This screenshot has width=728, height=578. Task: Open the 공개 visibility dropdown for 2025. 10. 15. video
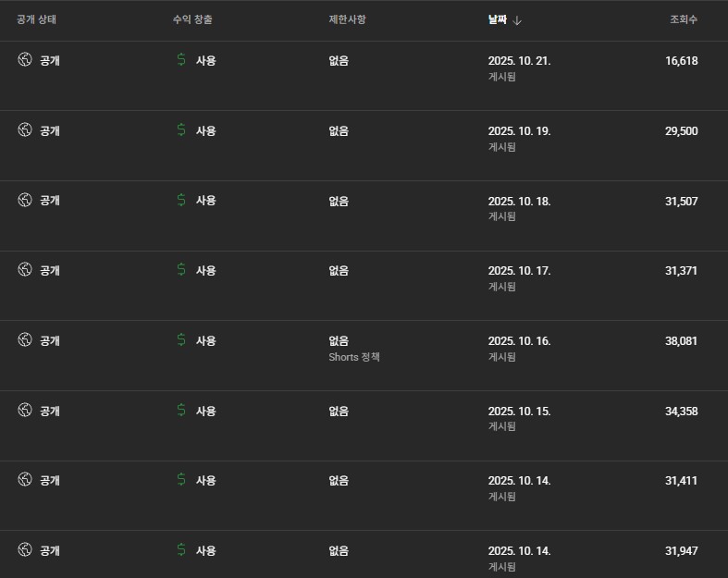click(x=50, y=411)
